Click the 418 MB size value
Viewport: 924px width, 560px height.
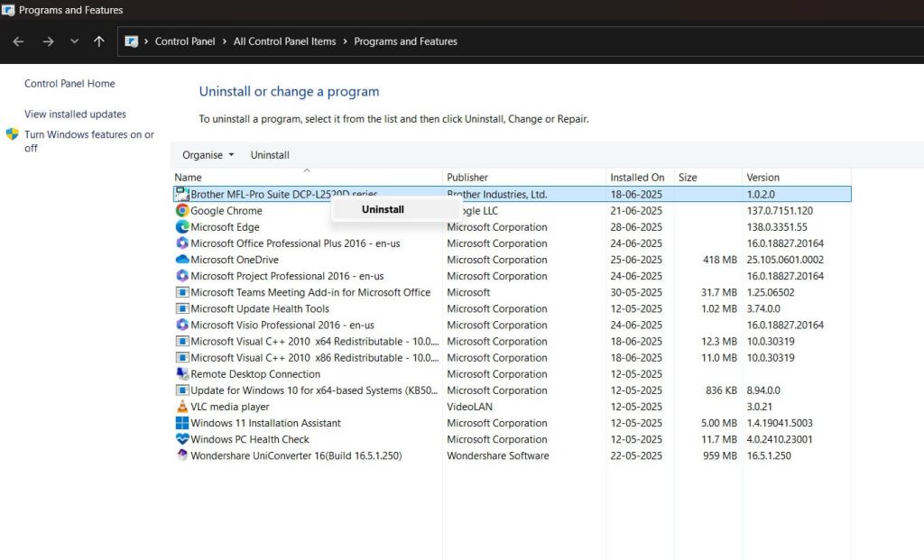click(x=719, y=260)
